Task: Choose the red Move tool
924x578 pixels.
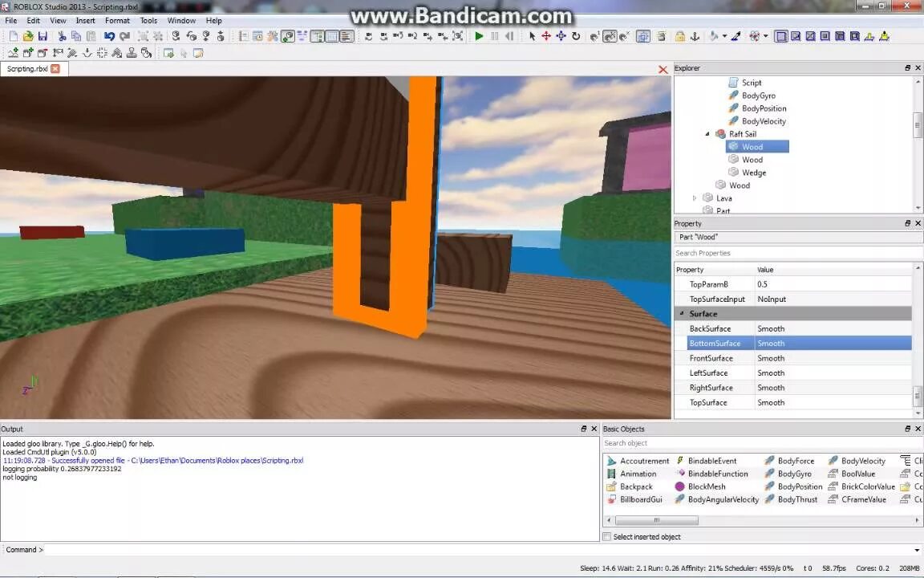Action: pyautogui.click(x=546, y=36)
